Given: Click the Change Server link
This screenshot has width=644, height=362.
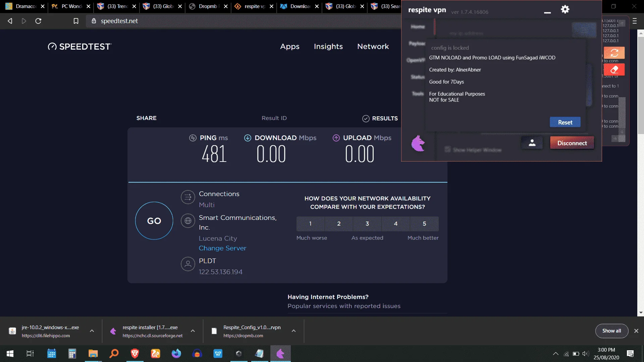Looking at the screenshot, I should click(222, 248).
